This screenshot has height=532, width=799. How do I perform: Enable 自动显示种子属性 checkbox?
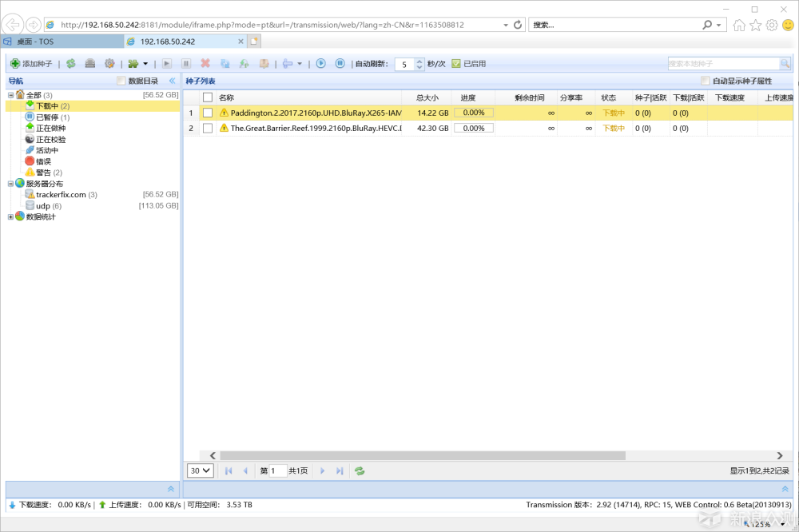click(x=705, y=81)
